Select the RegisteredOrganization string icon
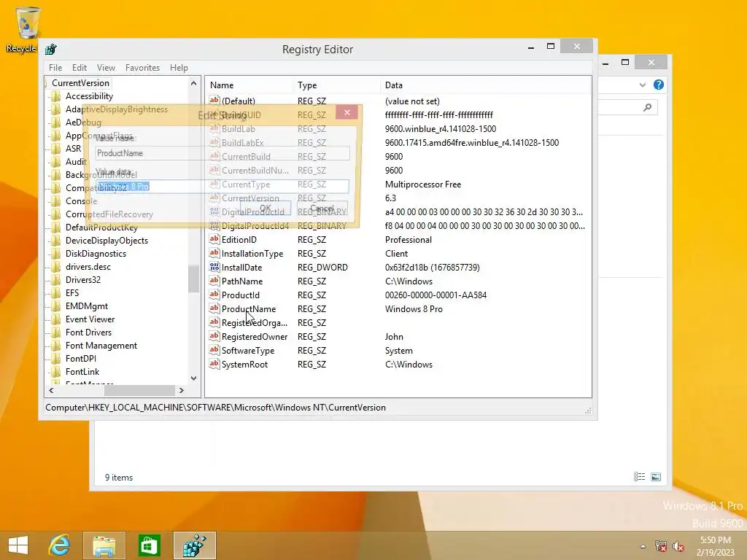The image size is (747, 560). click(214, 322)
